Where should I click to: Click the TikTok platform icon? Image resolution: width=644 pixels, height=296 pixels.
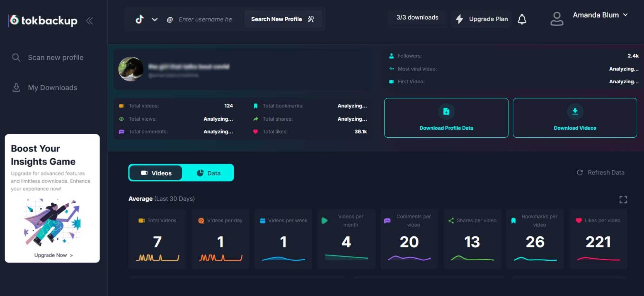coord(139,19)
